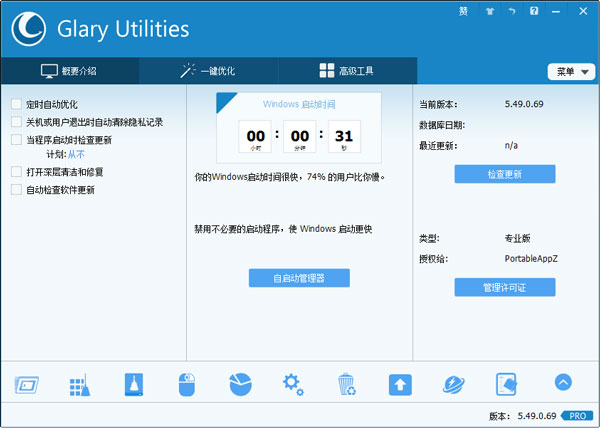Click the Glary Utilities crescent logo
Screen dimensions: 600x428
pyautogui.click(x=29, y=29)
